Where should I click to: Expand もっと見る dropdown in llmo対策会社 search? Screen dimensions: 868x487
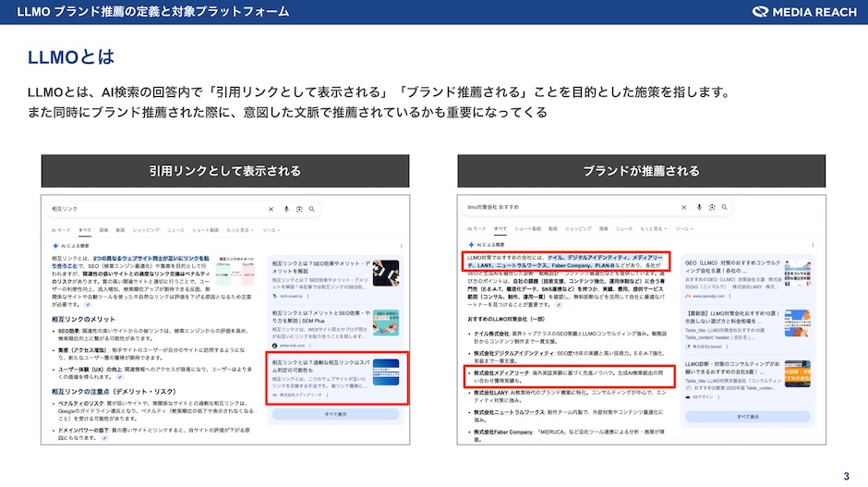[x=653, y=229]
